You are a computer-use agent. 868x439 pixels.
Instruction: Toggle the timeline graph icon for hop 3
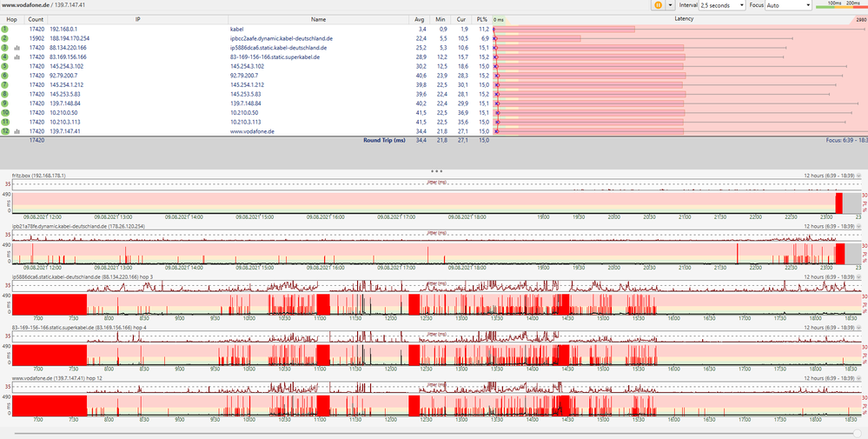(17, 48)
